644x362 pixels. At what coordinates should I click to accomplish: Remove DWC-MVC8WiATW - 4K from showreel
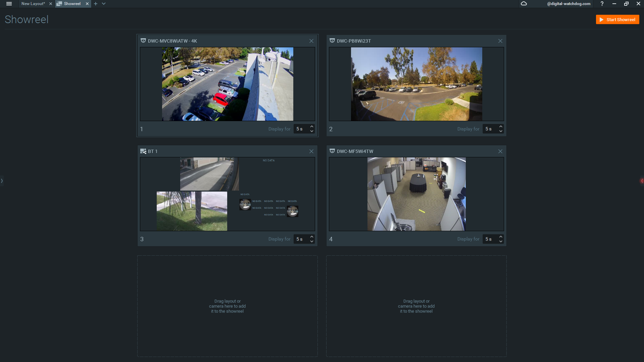pos(311,41)
